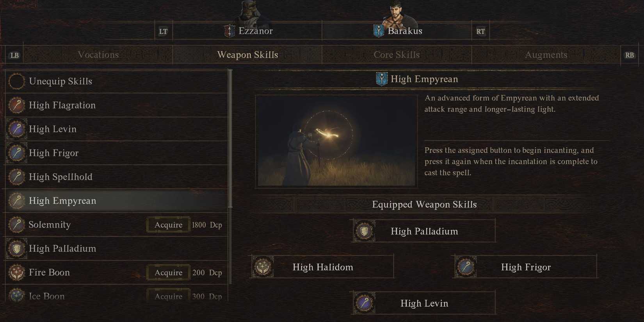Image resolution: width=644 pixels, height=322 pixels.
Task: Select the Solemnity skill icon
Action: coord(16,225)
